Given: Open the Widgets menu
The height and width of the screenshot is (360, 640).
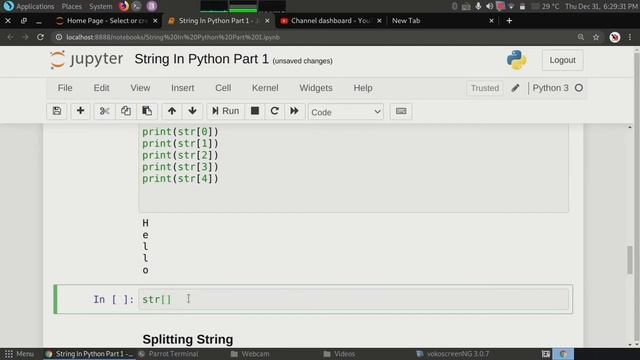Looking at the screenshot, I should pyautogui.click(x=316, y=88).
